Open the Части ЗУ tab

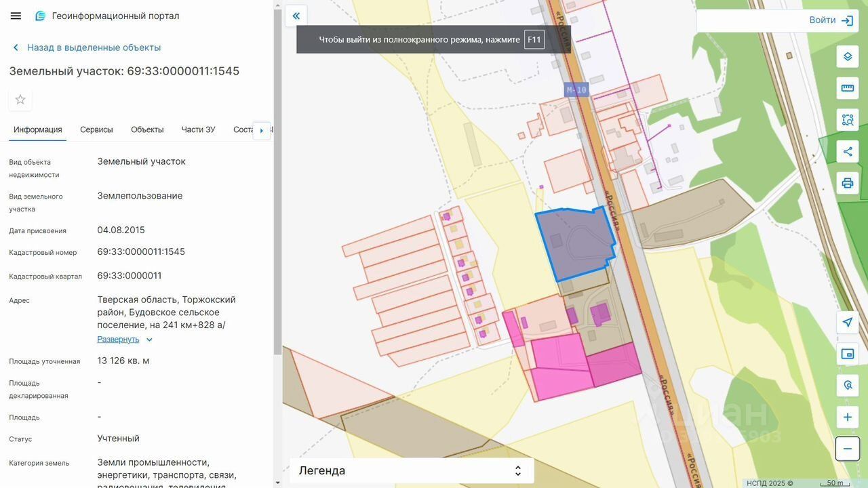tap(198, 129)
